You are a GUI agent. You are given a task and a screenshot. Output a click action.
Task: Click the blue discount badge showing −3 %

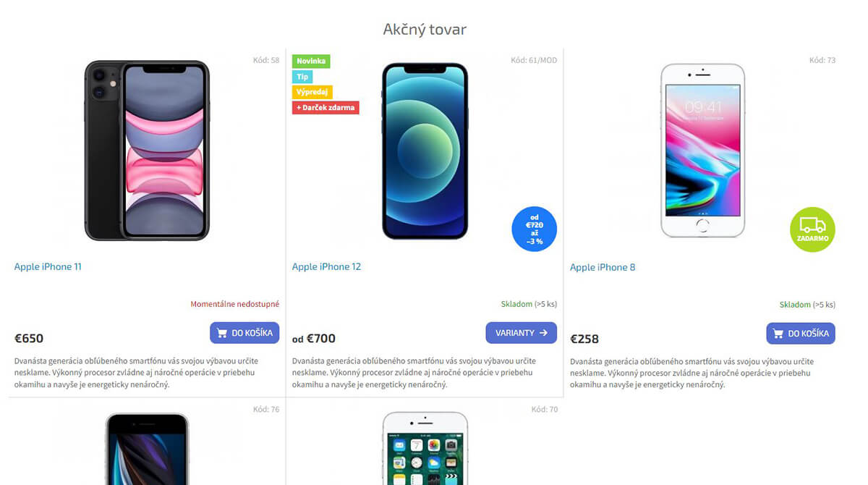pyautogui.click(x=535, y=229)
